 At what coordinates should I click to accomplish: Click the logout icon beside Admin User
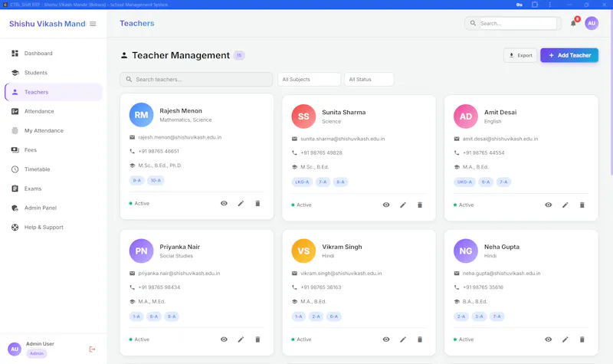92,349
